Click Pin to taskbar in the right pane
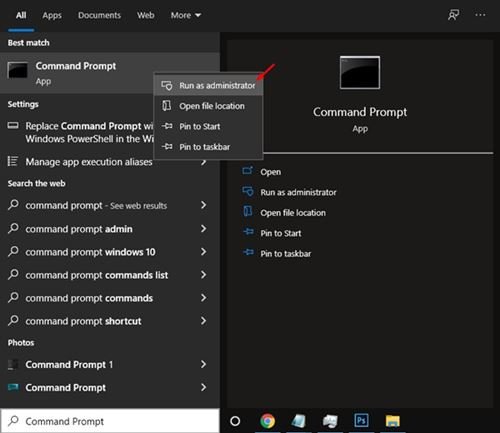This screenshot has height=433, width=500. pos(286,254)
